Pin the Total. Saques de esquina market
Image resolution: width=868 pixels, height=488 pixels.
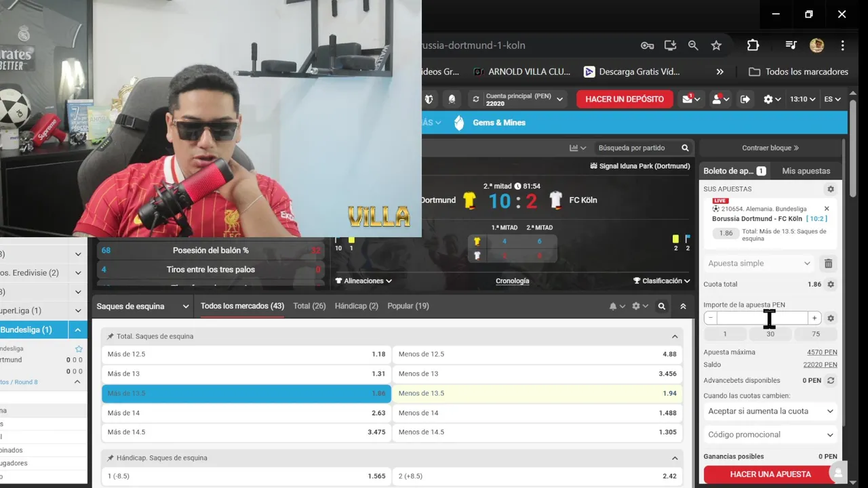(x=111, y=336)
